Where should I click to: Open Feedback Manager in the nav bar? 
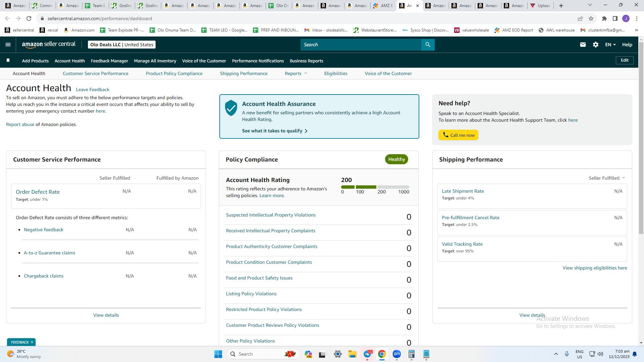click(109, 61)
